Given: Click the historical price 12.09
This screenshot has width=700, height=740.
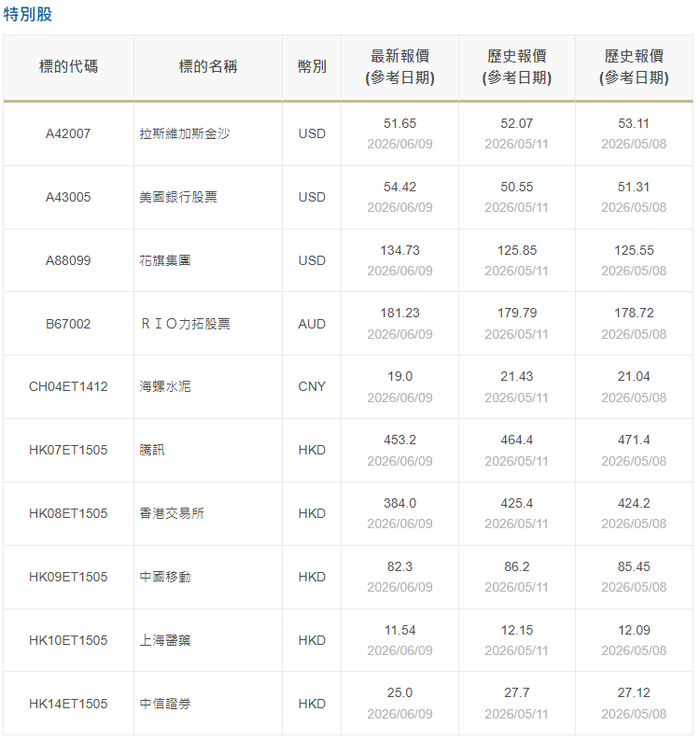Looking at the screenshot, I should [x=634, y=631].
